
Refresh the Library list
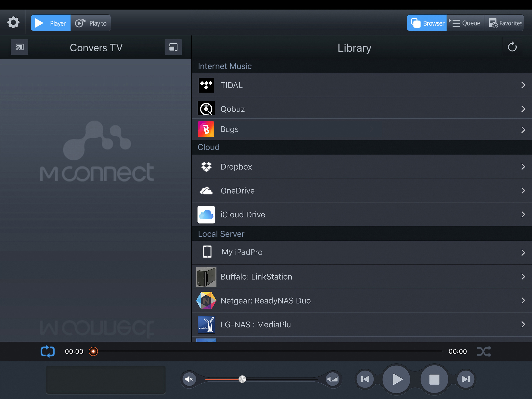click(512, 47)
